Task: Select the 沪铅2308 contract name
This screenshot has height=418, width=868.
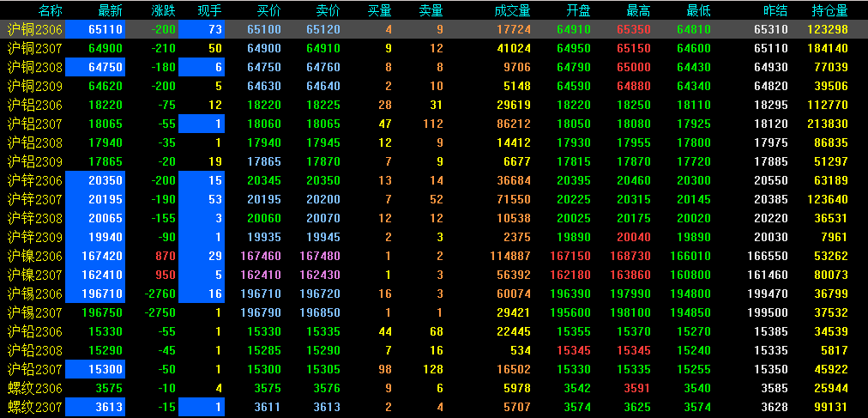Action: pyautogui.click(x=35, y=350)
